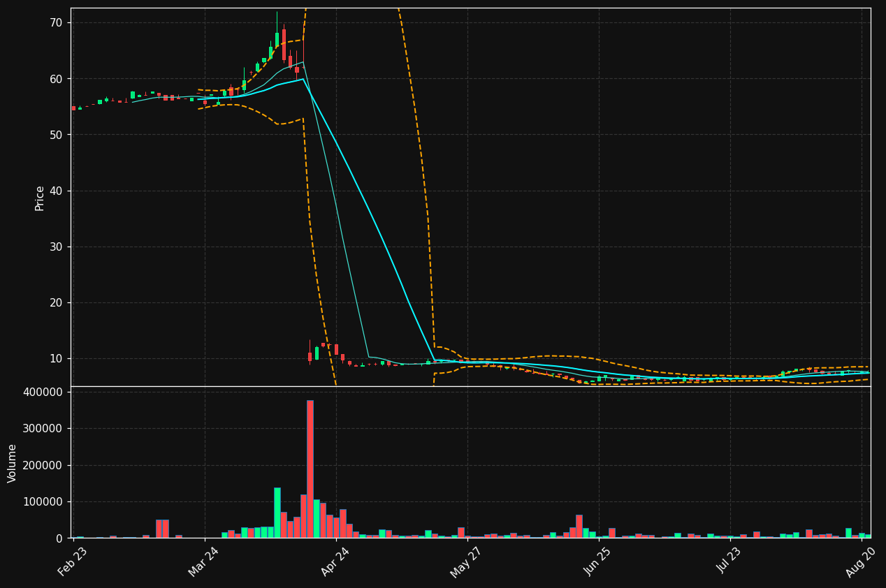The width and height of the screenshot is (886, 588).
Task: Click the 'Price' axis title
Action: pyautogui.click(x=40, y=198)
